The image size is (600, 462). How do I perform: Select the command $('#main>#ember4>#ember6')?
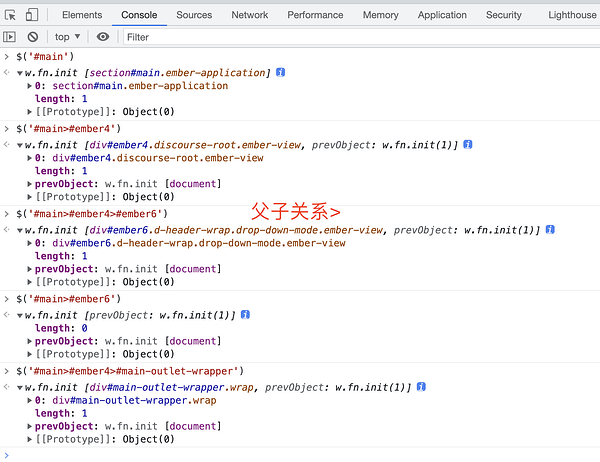[x=92, y=214]
